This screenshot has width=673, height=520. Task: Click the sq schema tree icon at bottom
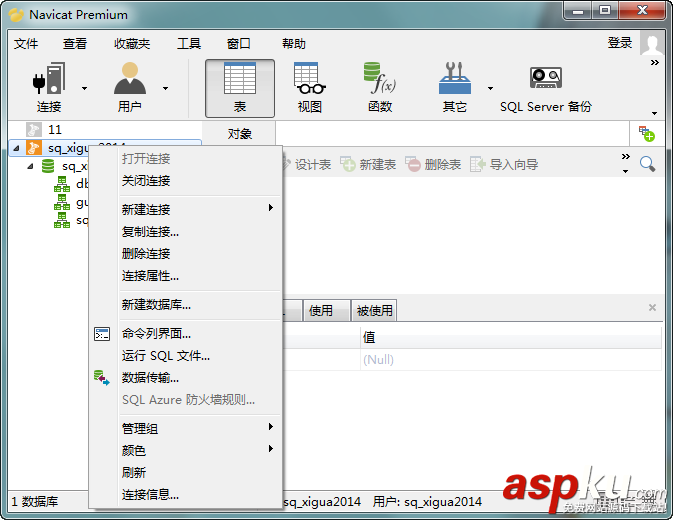pos(62,220)
